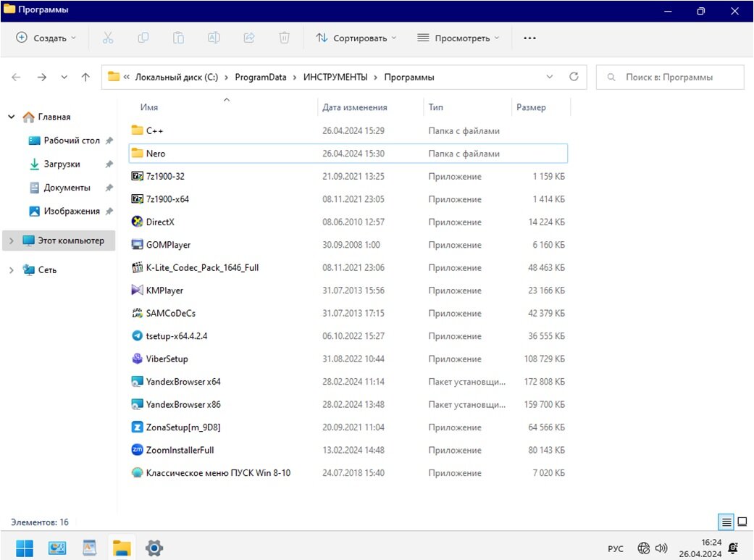Click the Rename icon in toolbar

point(214,38)
